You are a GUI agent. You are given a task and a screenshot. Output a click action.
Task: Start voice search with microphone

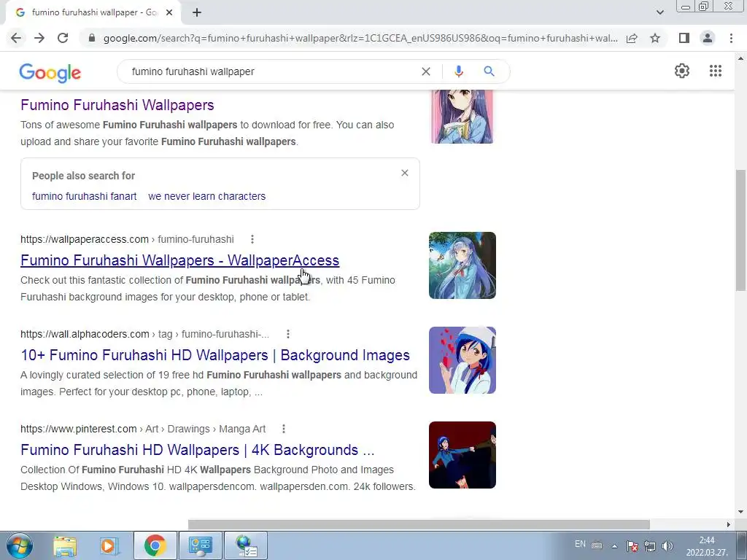tap(458, 71)
